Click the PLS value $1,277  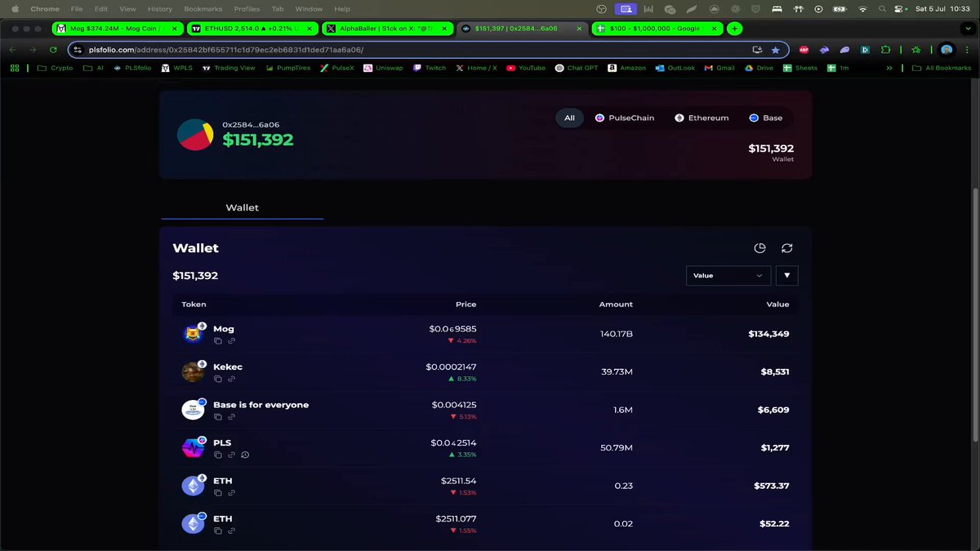coord(775,447)
